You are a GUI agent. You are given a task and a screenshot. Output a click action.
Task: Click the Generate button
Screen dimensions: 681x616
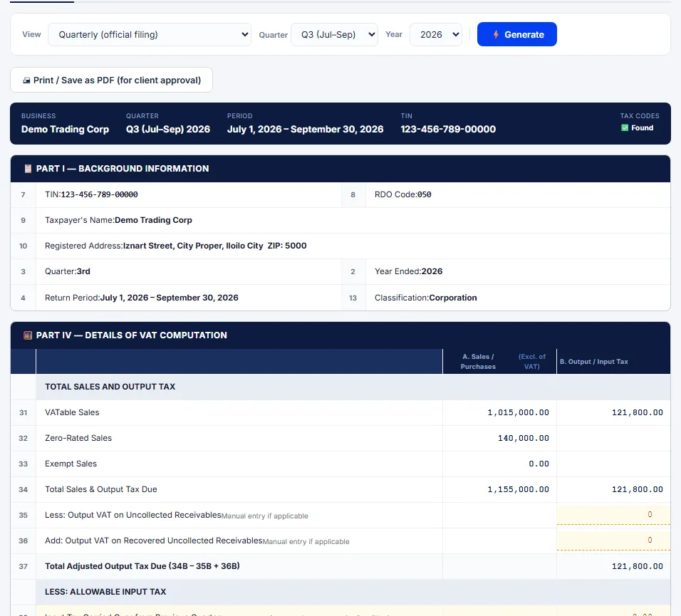point(517,34)
